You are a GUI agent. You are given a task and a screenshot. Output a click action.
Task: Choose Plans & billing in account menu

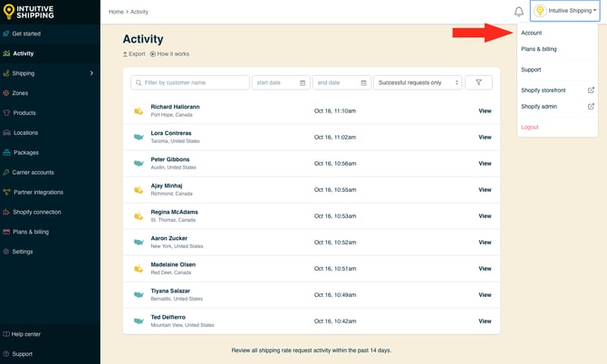click(539, 49)
